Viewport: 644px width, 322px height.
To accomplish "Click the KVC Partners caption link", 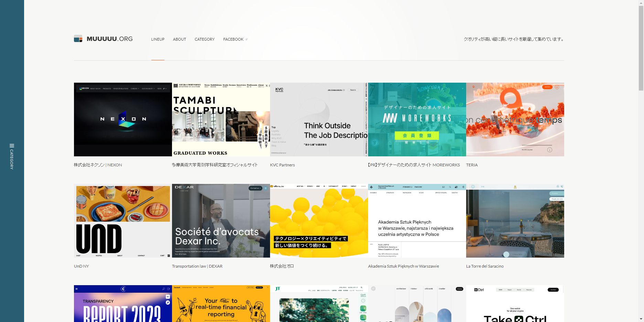I will pos(282,165).
